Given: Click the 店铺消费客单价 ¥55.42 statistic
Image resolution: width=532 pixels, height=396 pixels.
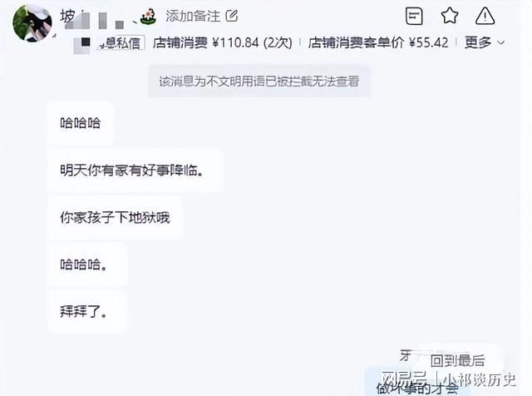Looking at the screenshot, I should click(378, 42).
